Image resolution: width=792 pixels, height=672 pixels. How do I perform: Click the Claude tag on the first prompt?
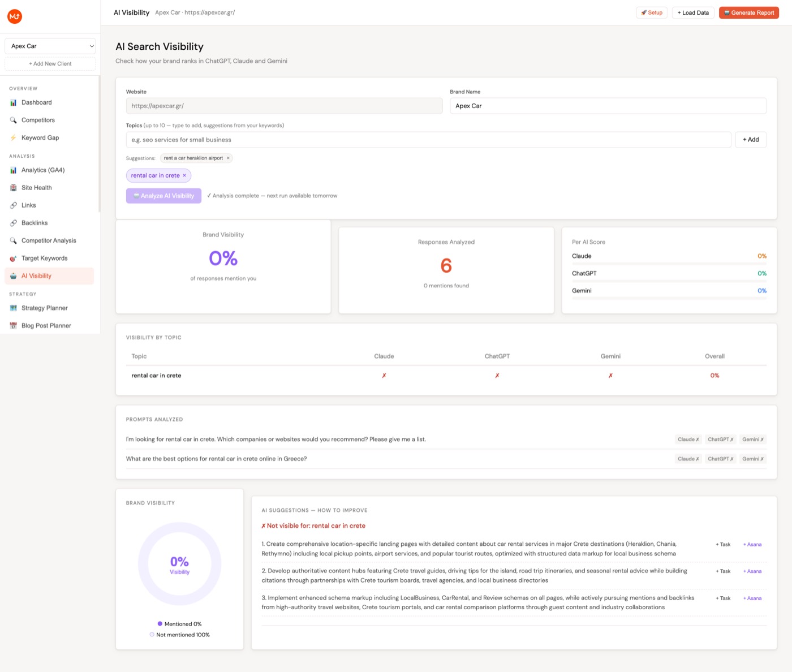pos(688,440)
